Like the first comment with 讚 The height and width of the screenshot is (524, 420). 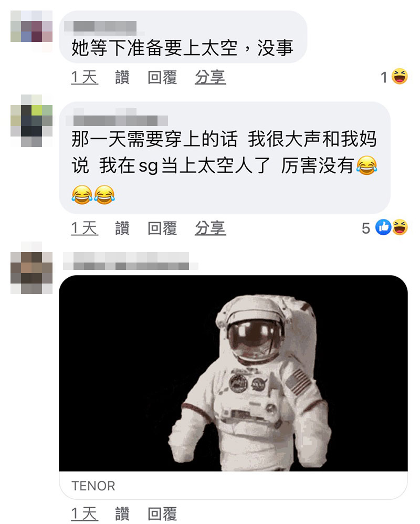(122, 77)
